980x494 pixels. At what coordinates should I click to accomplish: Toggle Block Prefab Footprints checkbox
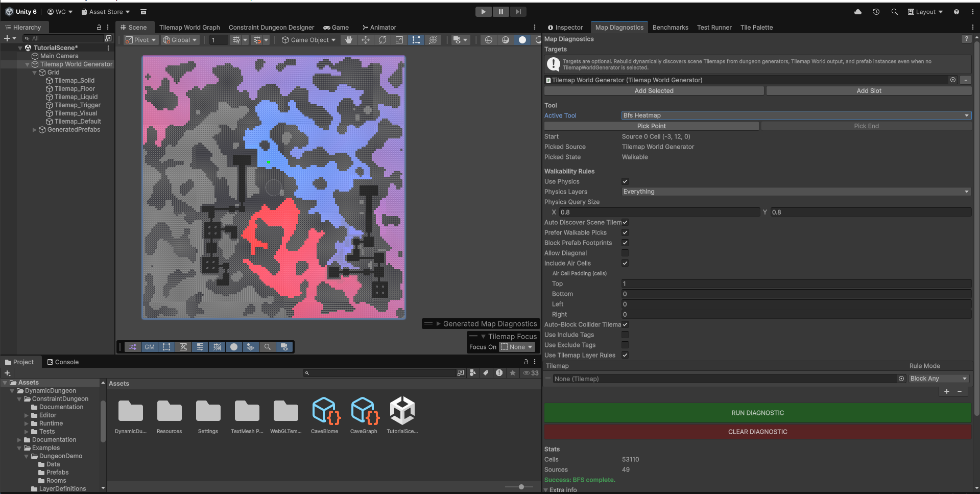[x=625, y=243]
